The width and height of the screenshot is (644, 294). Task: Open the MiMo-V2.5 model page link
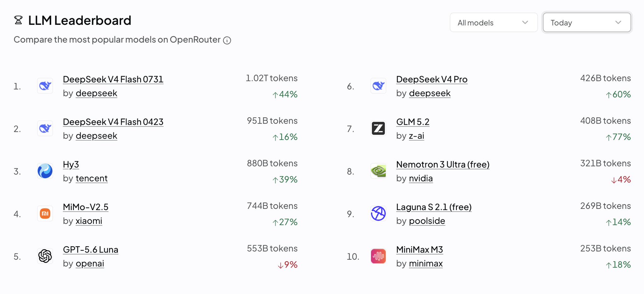[x=86, y=207]
